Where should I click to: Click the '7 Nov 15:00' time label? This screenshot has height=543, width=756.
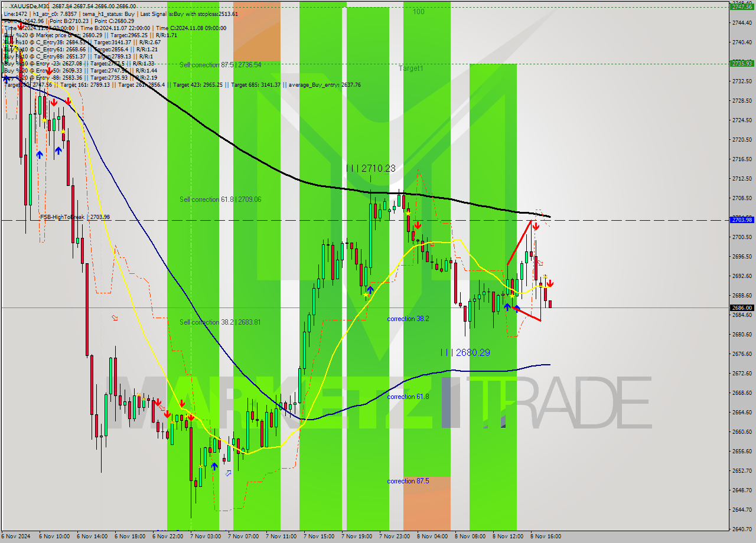coord(319,537)
